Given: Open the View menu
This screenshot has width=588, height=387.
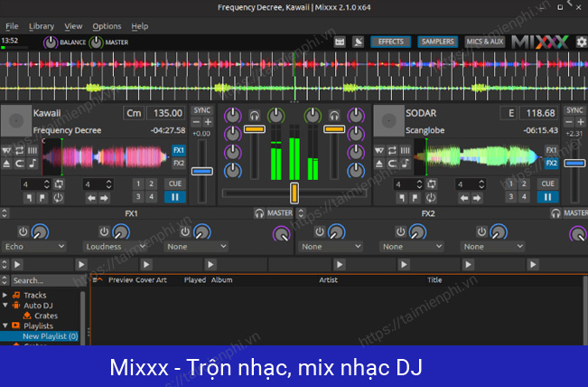Looking at the screenshot, I should (73, 26).
